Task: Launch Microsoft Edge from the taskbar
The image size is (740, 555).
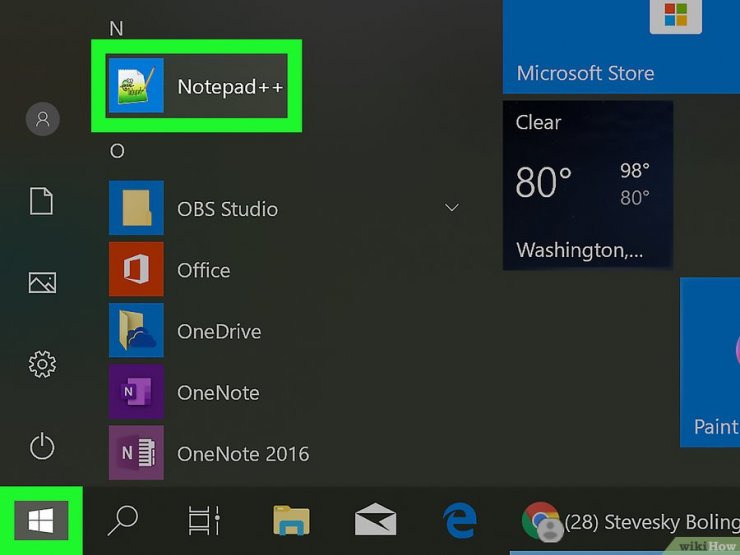Action: [x=460, y=520]
